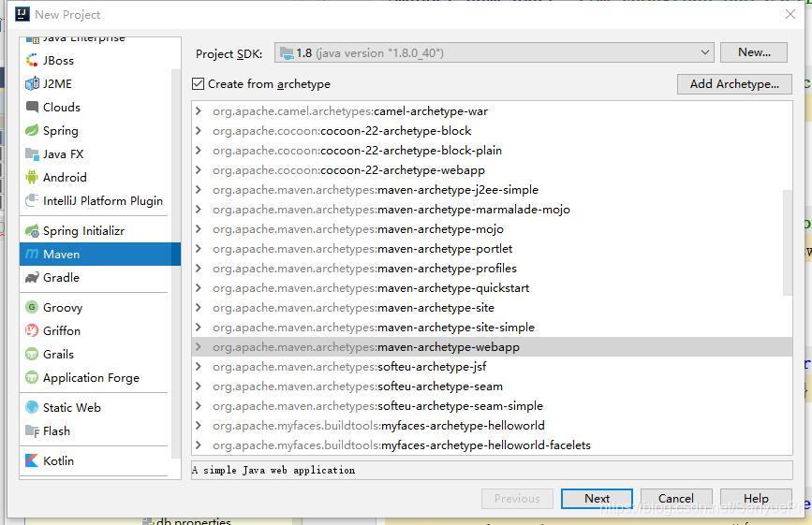This screenshot has height=525, width=812.
Task: Toggle Create from archetype checkbox
Action: (198, 84)
